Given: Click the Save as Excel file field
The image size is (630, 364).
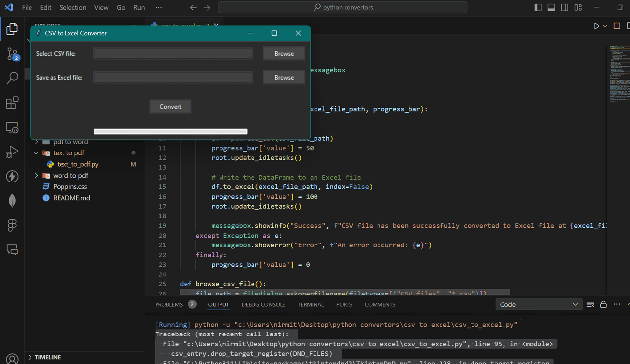Looking at the screenshot, I should pos(173,77).
